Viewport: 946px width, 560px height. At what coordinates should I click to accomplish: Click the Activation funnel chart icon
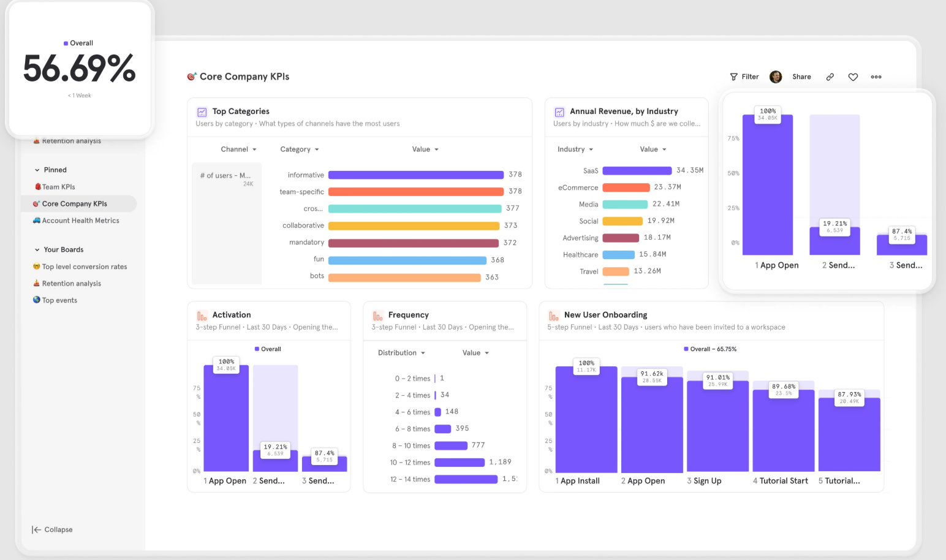pos(202,314)
